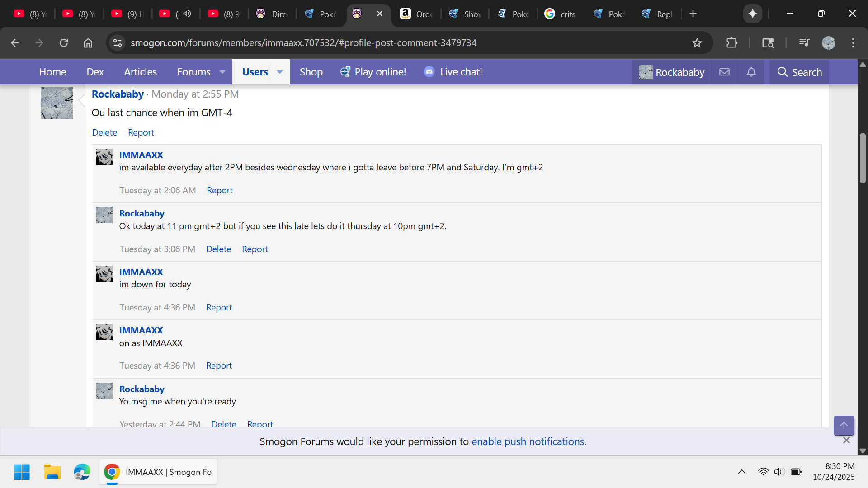Click the page vertical scrollbar thumb

(x=863, y=158)
